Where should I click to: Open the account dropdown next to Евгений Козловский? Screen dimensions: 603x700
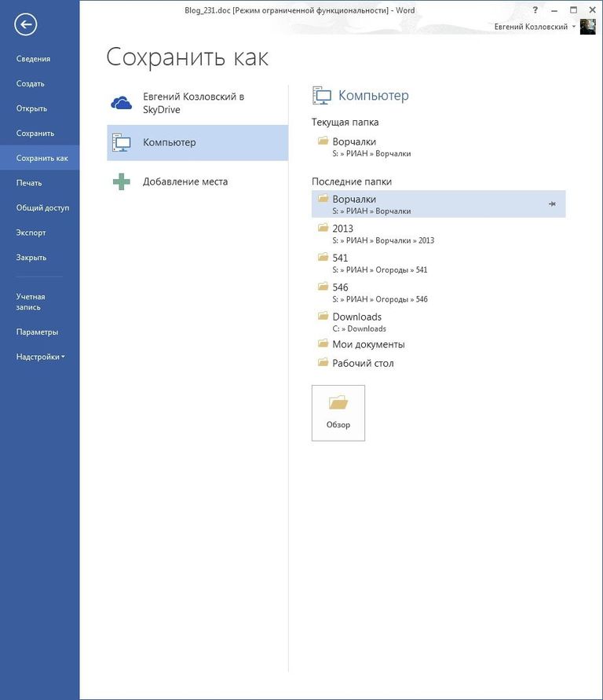pos(574,27)
